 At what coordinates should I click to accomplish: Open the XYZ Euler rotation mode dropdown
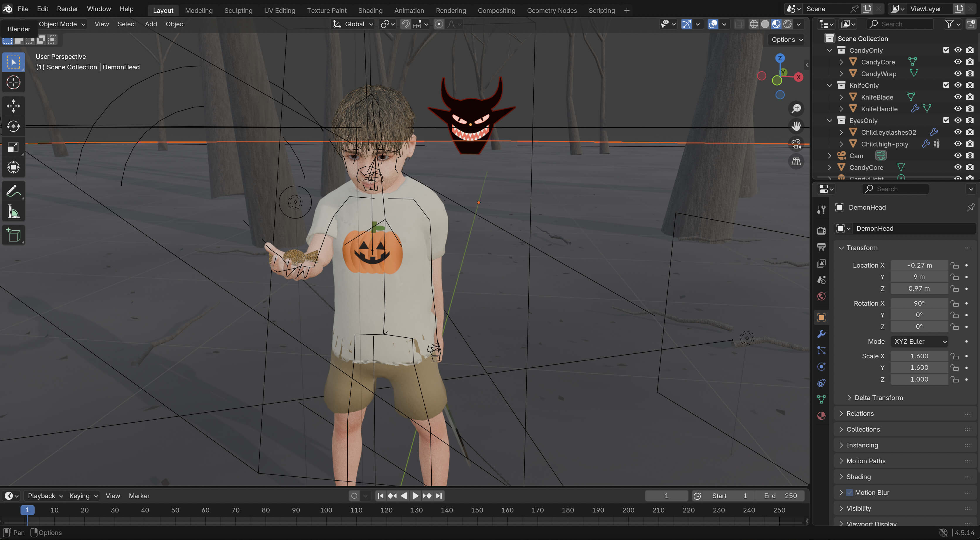coord(919,341)
